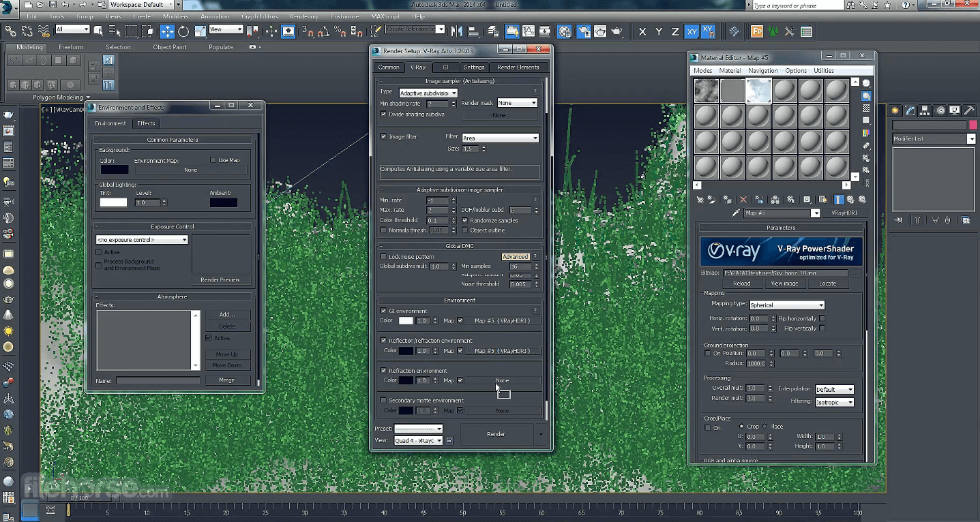Image resolution: width=980 pixels, height=522 pixels.
Task: Open the Filter Area dropdown
Action: [500, 138]
